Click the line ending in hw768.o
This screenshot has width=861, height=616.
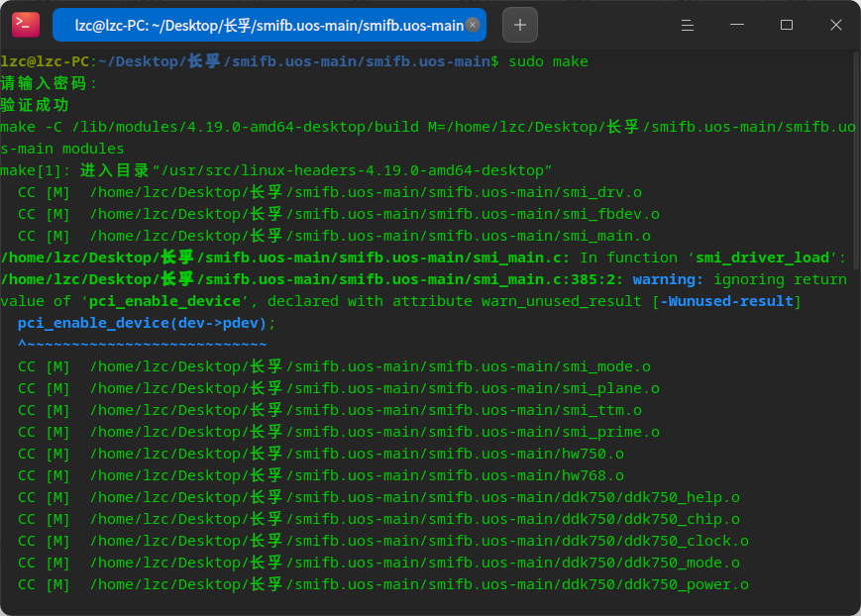(321, 475)
